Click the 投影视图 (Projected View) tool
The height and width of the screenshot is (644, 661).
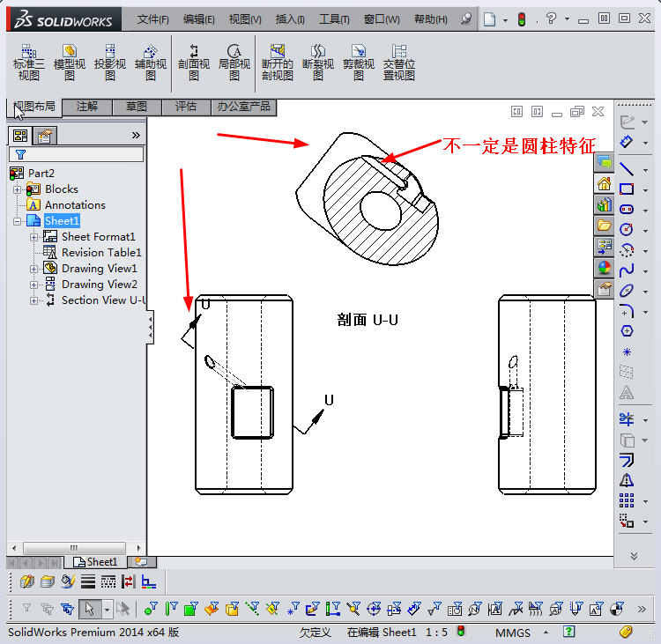[110, 63]
